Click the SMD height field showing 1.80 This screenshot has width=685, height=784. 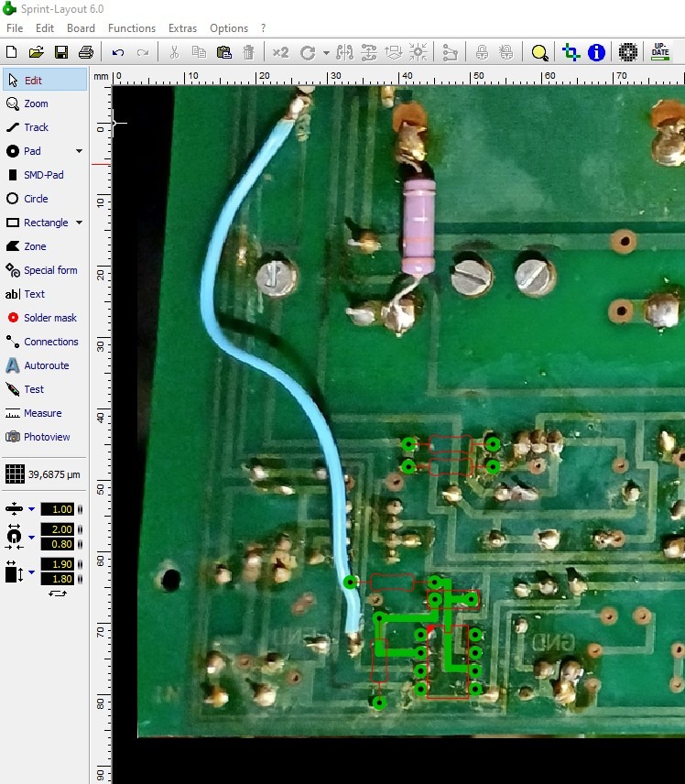coord(58,579)
